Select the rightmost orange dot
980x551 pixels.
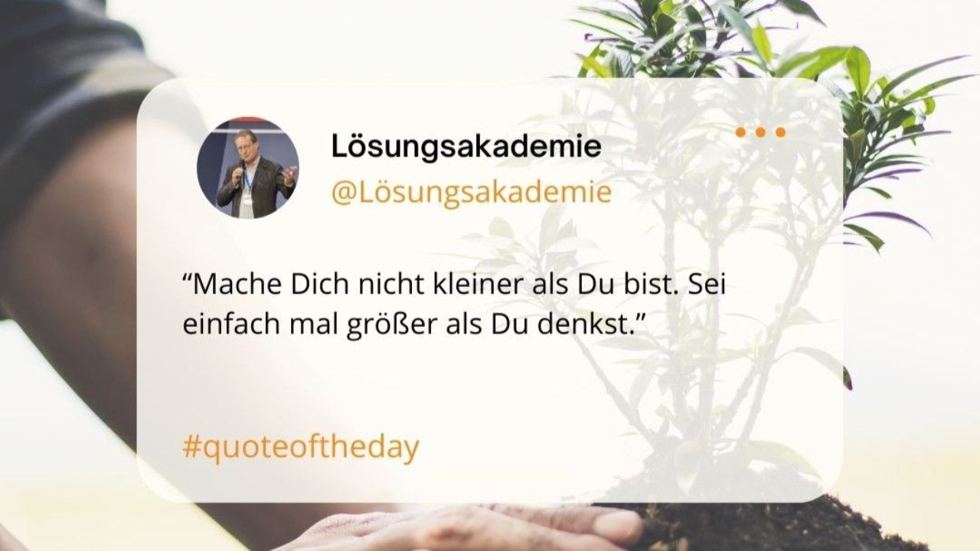point(780,132)
